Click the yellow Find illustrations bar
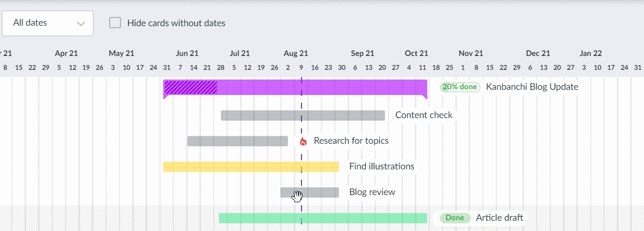The image size is (644, 231). [251, 167]
